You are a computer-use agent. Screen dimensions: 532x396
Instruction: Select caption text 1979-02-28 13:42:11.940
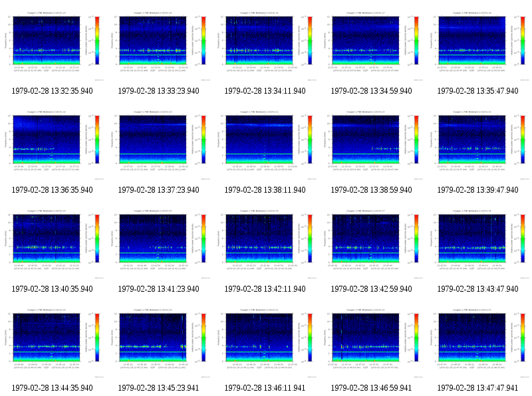tap(265, 289)
